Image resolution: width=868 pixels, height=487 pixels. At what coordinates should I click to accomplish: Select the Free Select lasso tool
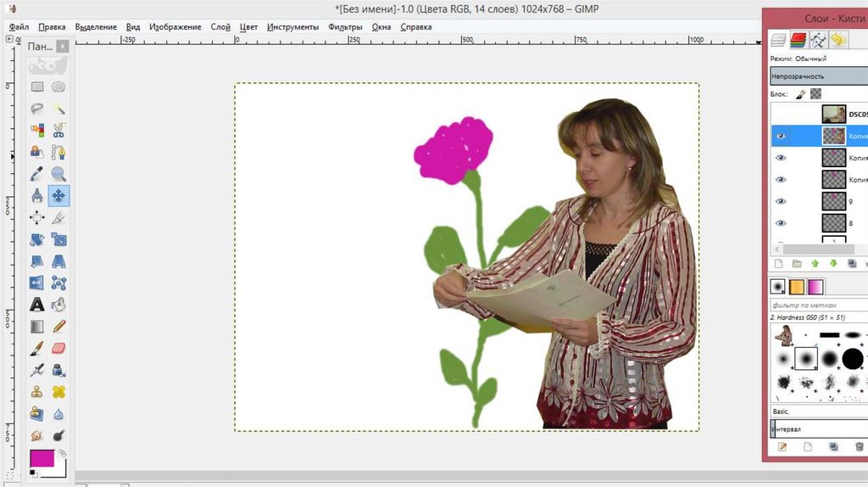coord(37,109)
